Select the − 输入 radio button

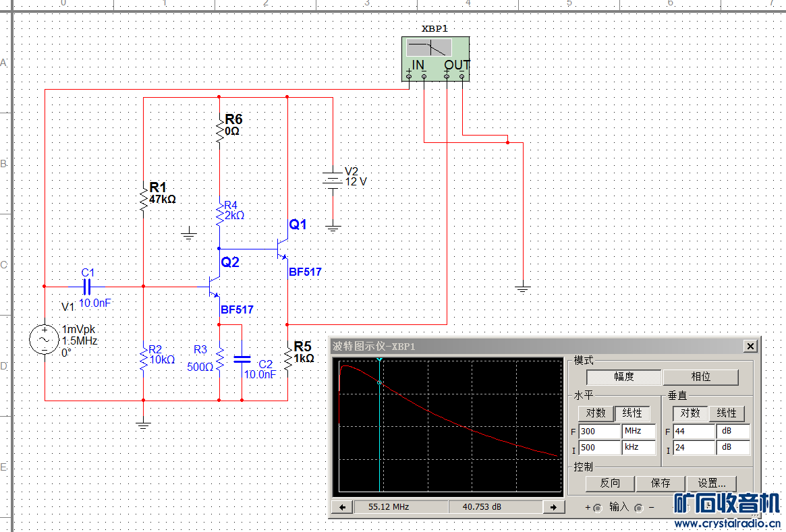(x=639, y=508)
